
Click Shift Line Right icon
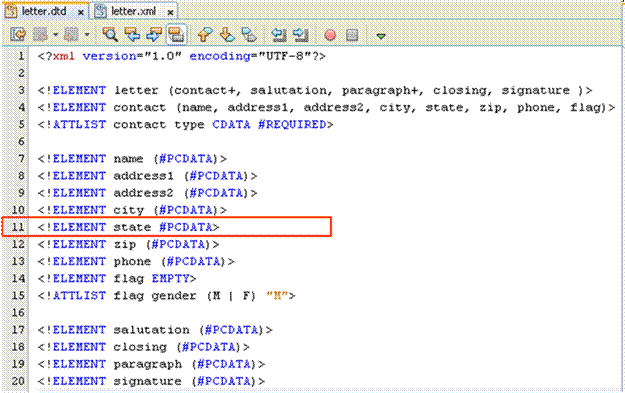(x=301, y=35)
